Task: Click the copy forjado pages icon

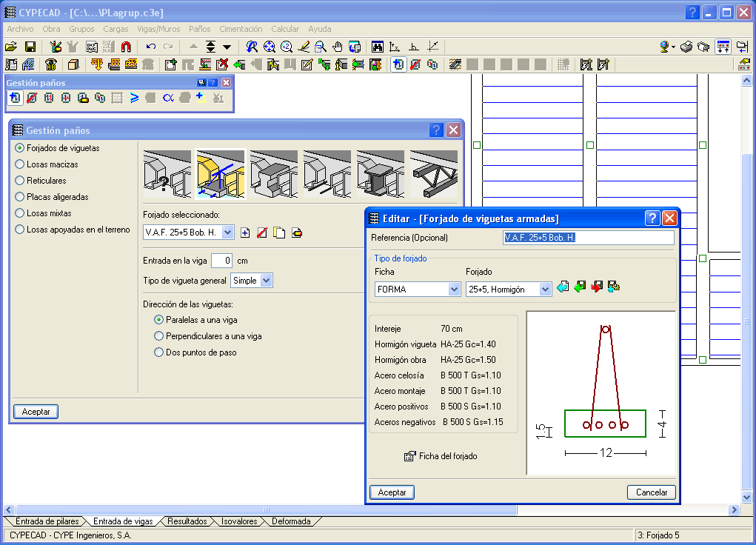Action: (279, 233)
